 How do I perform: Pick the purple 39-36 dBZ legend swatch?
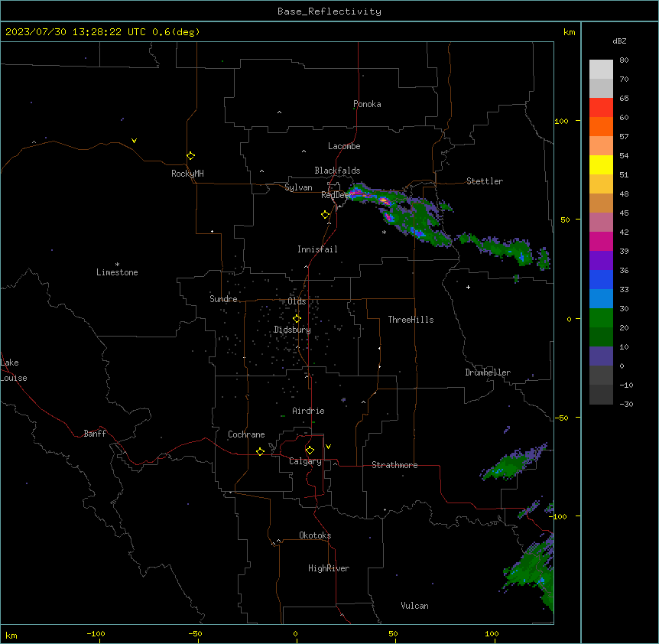(x=601, y=260)
